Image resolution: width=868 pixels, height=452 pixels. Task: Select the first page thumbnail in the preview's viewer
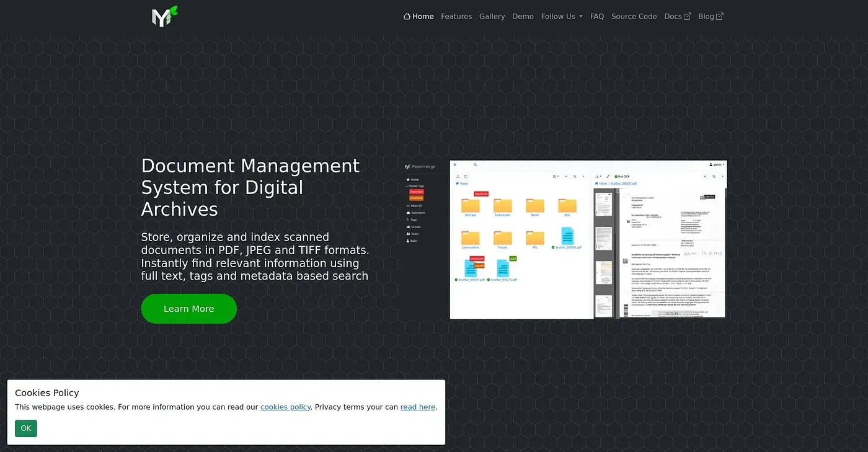click(604, 204)
